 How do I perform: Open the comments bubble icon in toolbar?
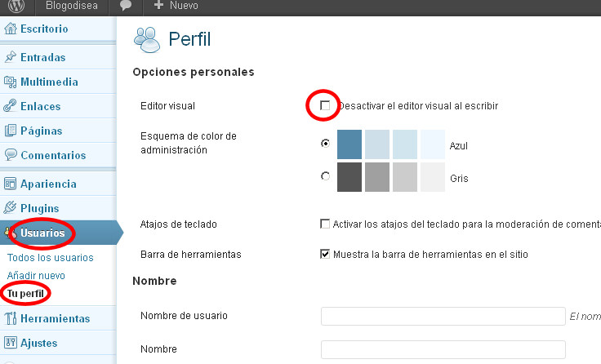(x=126, y=7)
